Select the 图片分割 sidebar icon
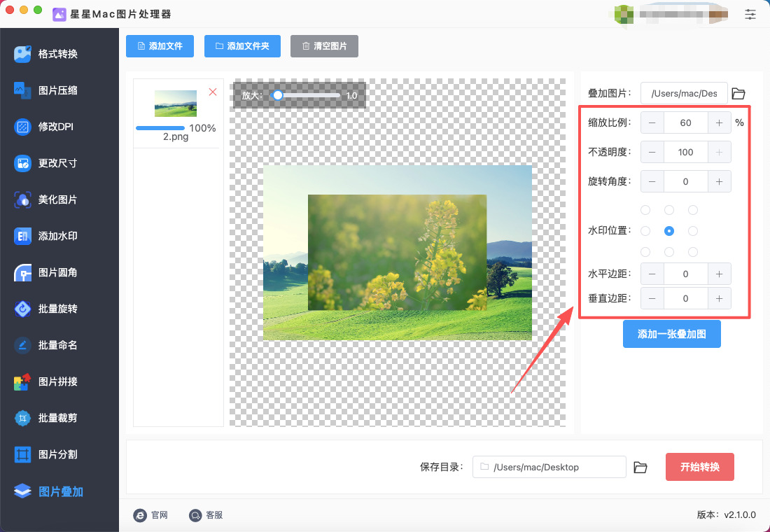The width and height of the screenshot is (770, 532). pos(22,454)
